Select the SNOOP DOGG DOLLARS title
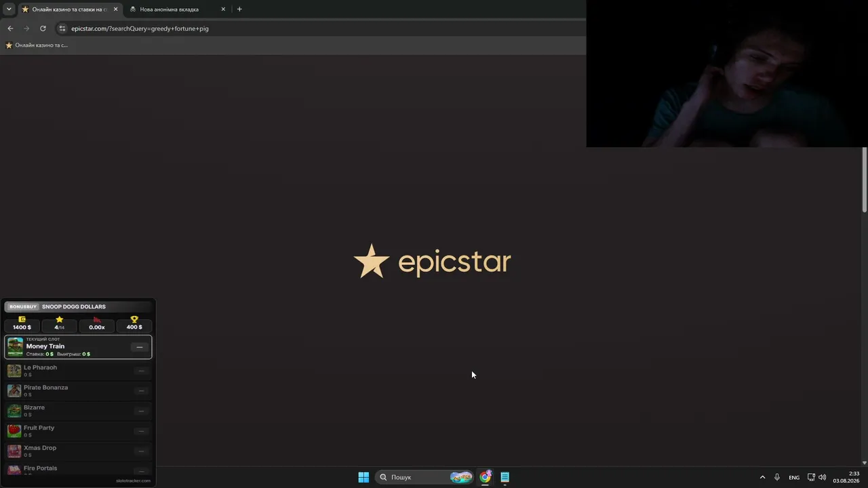 pos(74,307)
